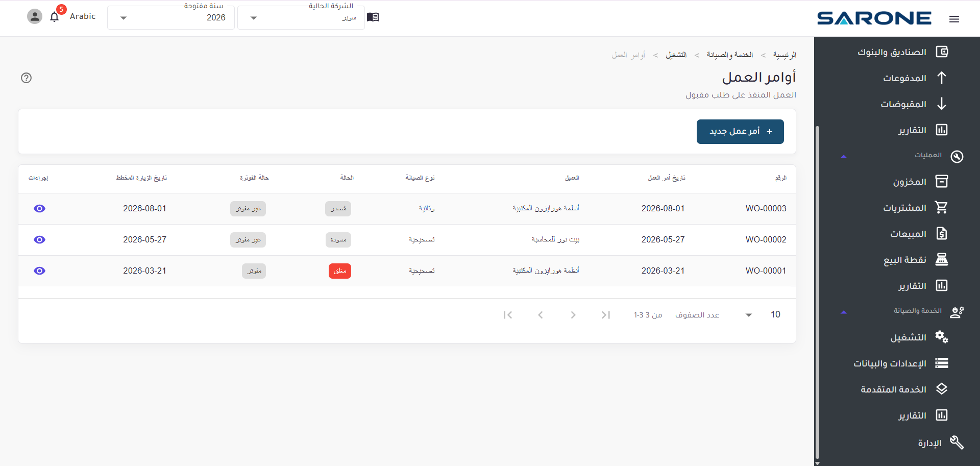Click the التقارير chart icon below الخدمة المتقدمة
This screenshot has height=466, width=980.
[x=942, y=415]
